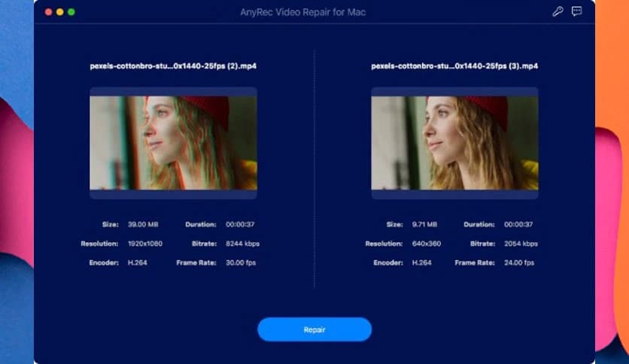Click the key registration icon

[558, 11]
